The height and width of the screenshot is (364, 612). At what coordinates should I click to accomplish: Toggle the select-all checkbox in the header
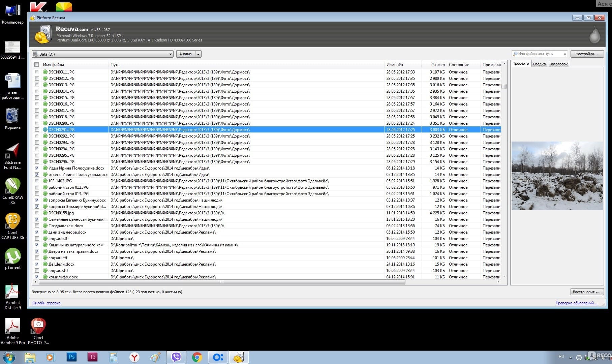pos(37,65)
